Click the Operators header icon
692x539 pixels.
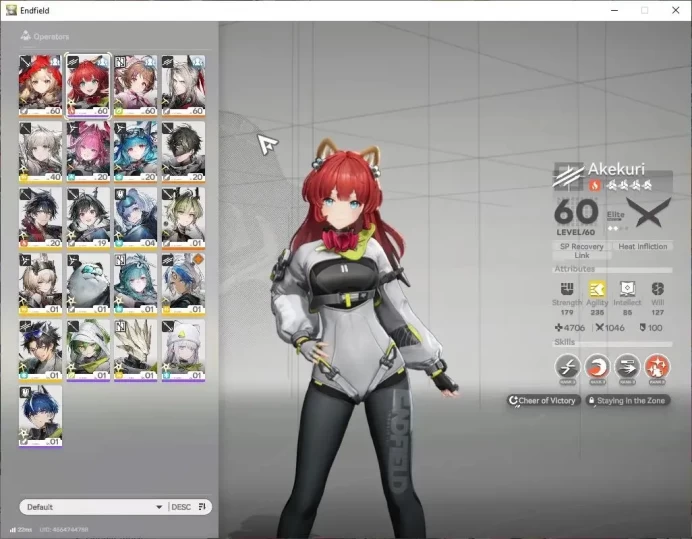pyautogui.click(x=26, y=36)
